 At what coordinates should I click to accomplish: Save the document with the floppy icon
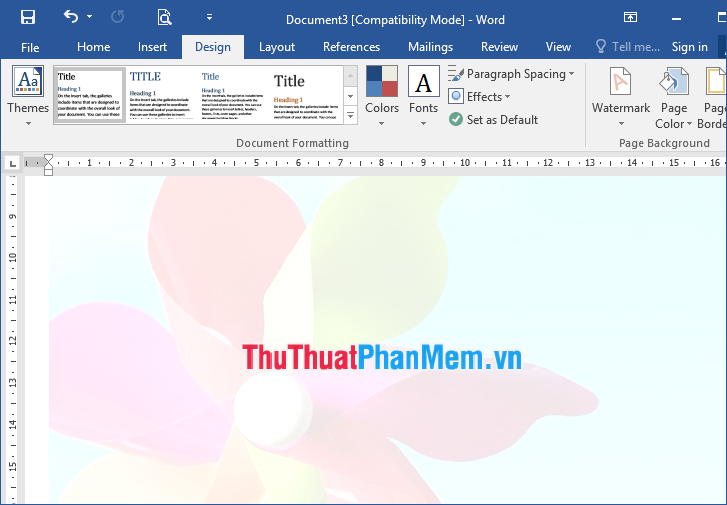(28, 18)
